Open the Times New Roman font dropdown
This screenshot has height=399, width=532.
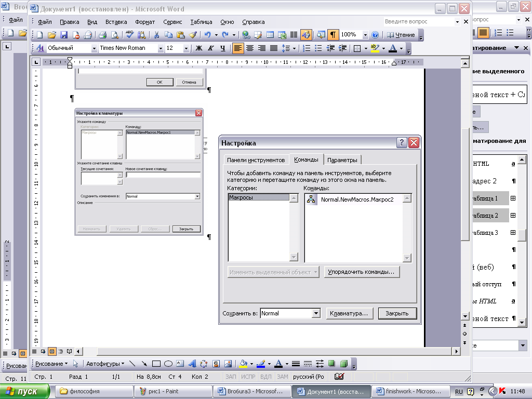click(x=161, y=48)
